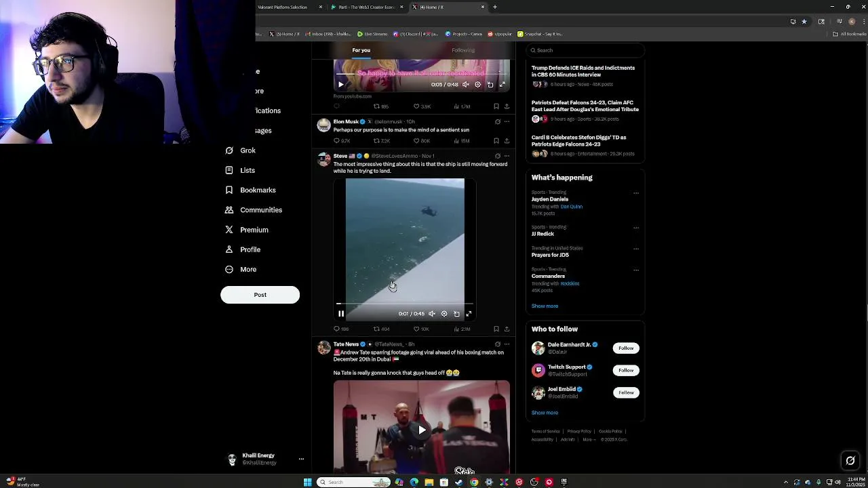Bookmark Elon Musk's post
868x488 pixels.
tap(496, 141)
